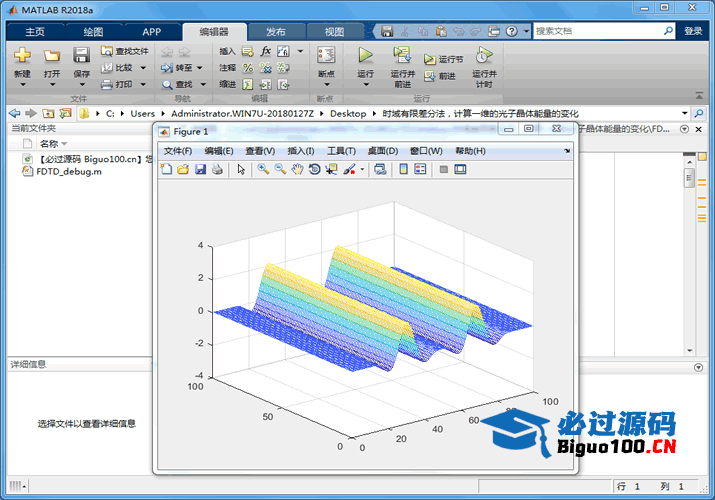Open the FDTD_debug.m file

point(68,172)
